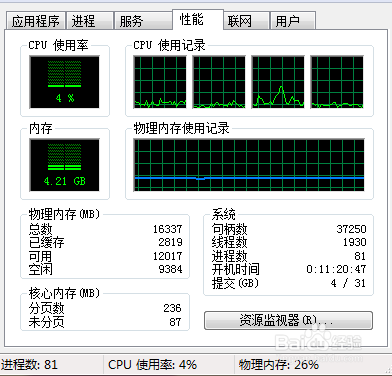Click the 线程数 label
This screenshot has width=392, height=376.
pyautogui.click(x=229, y=242)
